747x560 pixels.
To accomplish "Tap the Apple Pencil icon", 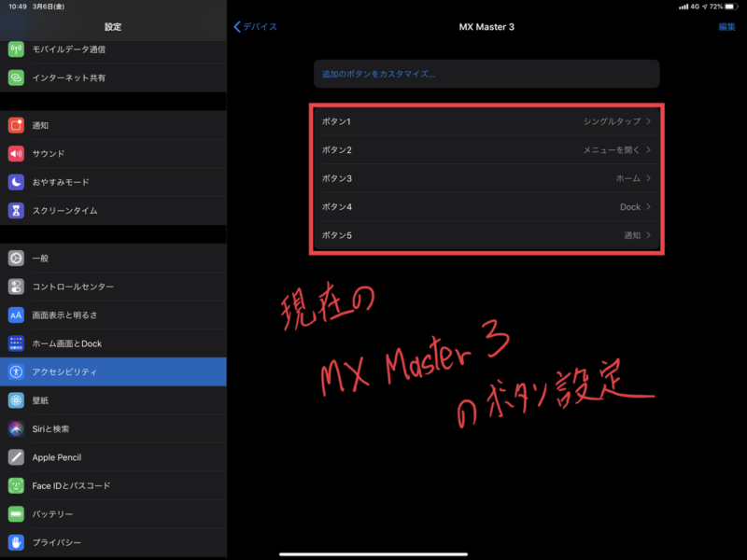I will [16, 457].
